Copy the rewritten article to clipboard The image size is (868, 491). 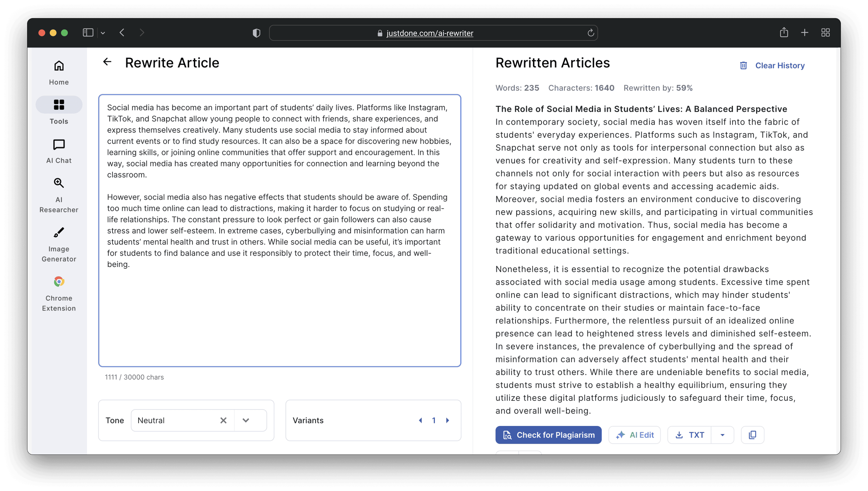(x=752, y=435)
